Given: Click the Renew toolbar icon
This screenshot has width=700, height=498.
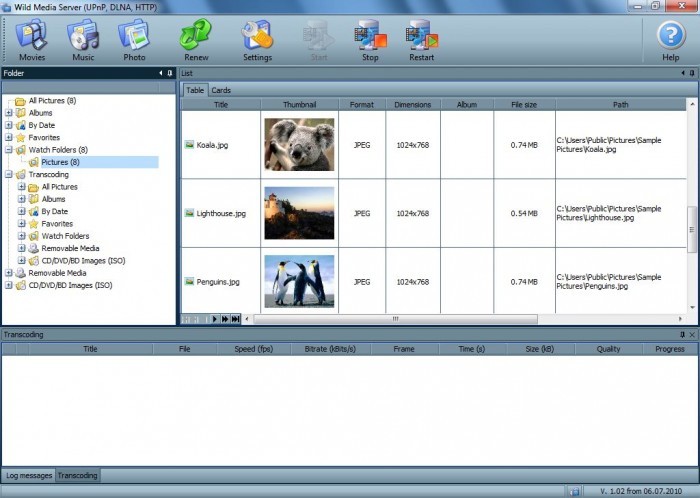Looking at the screenshot, I should 196,39.
